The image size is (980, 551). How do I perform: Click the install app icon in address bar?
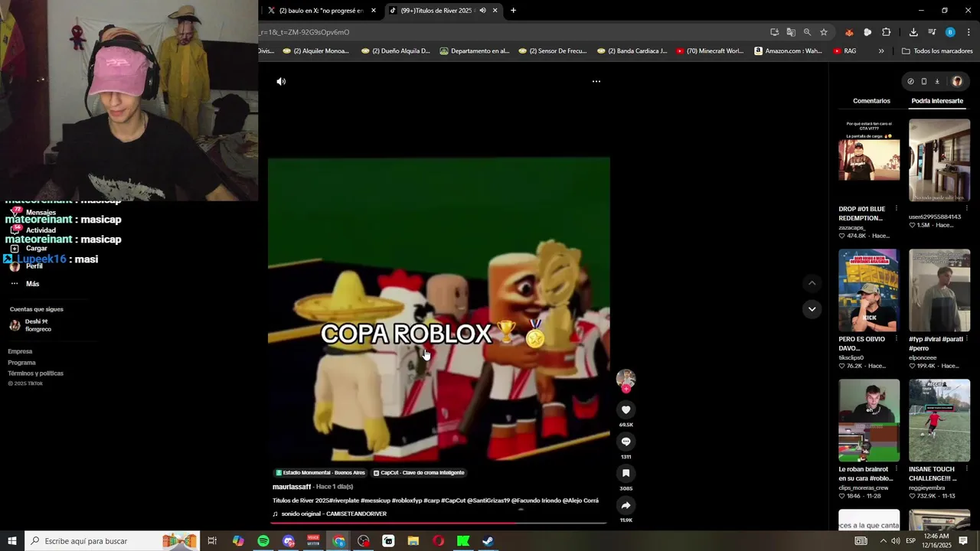coord(775,32)
